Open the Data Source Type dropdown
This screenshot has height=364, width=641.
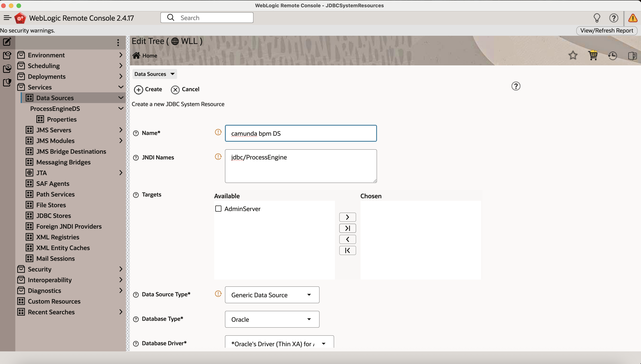coord(272,295)
